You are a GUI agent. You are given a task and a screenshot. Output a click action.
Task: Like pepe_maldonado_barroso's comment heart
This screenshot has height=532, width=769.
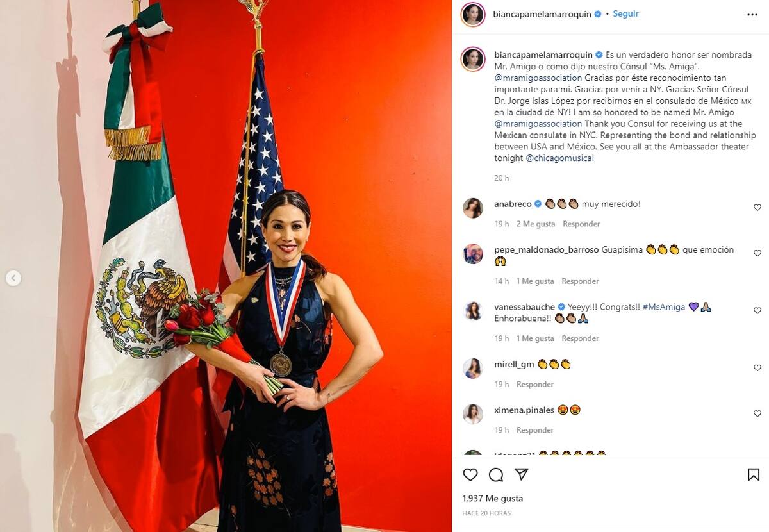pyautogui.click(x=757, y=253)
